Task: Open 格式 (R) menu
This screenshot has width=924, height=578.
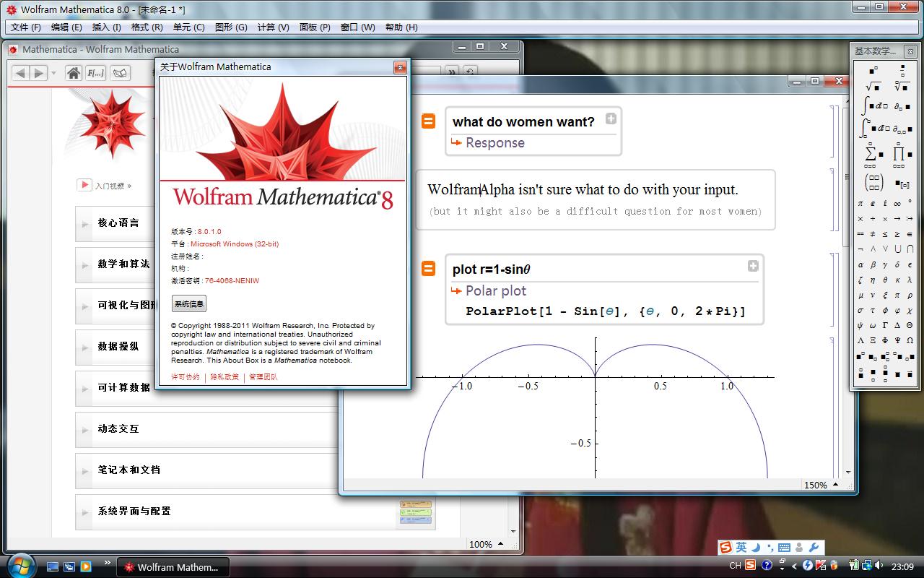Action: (147, 27)
